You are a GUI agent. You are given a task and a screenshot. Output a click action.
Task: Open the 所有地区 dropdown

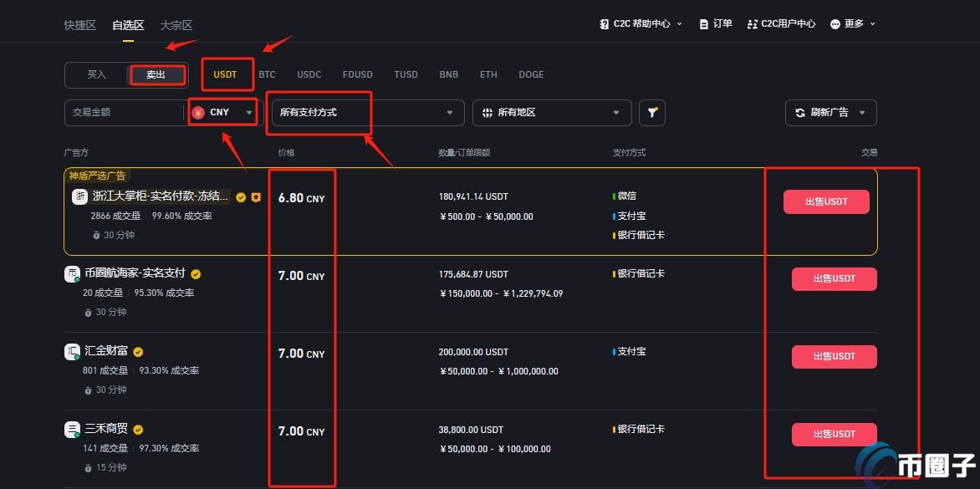[552, 112]
